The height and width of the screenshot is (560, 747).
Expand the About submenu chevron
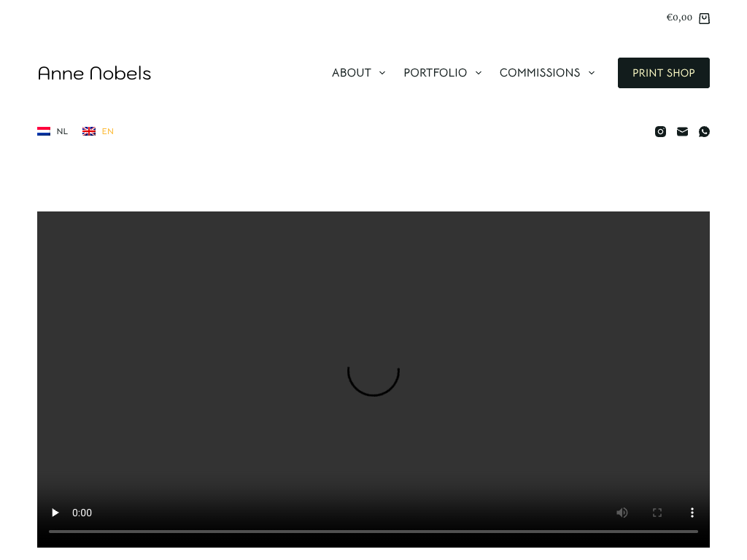pos(382,73)
